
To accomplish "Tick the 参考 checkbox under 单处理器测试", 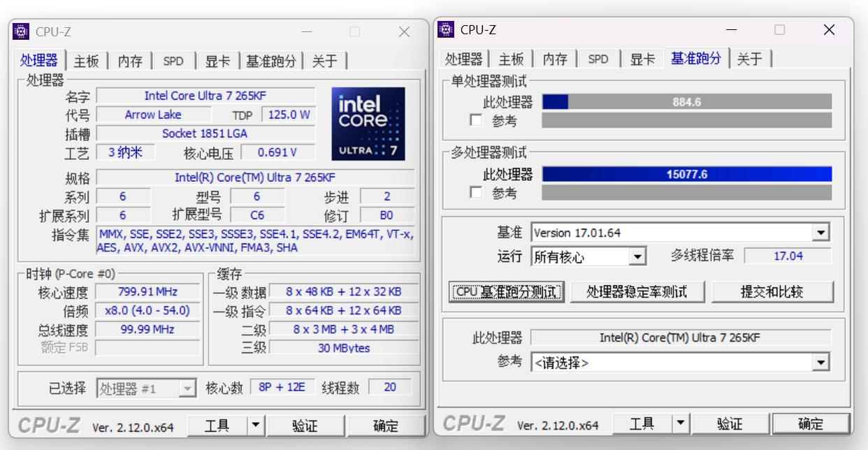I will [x=476, y=120].
